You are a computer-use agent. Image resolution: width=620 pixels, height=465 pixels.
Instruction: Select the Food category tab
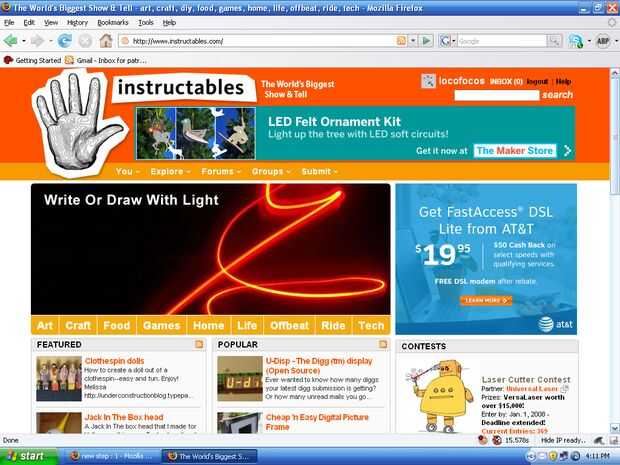coord(117,325)
